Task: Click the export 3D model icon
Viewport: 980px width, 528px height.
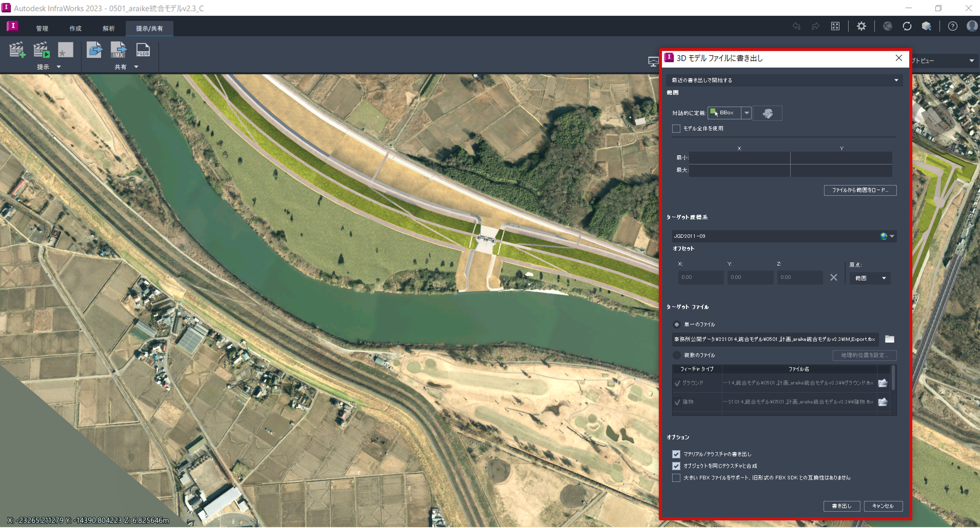Action: point(94,50)
